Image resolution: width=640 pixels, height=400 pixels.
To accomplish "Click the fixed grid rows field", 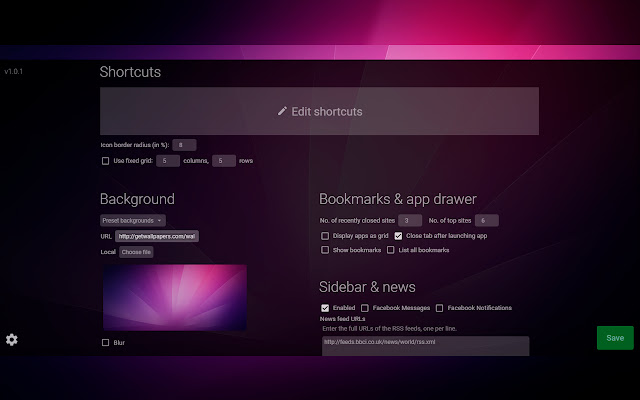I will click(x=224, y=161).
